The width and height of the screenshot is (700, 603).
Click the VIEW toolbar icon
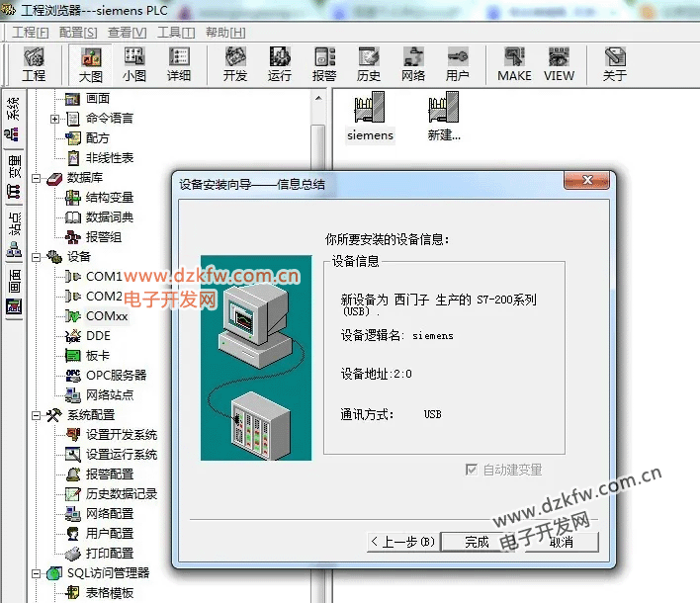point(559,64)
